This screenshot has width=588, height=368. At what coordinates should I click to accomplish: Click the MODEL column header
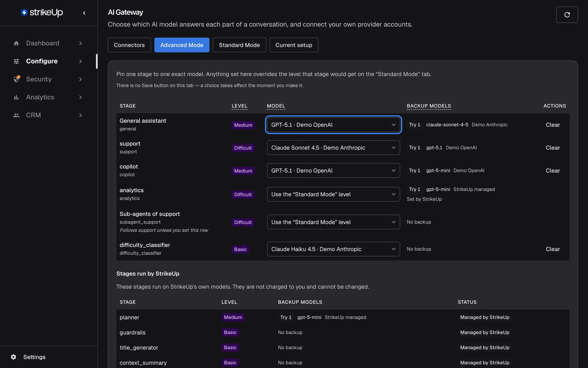pyautogui.click(x=276, y=106)
